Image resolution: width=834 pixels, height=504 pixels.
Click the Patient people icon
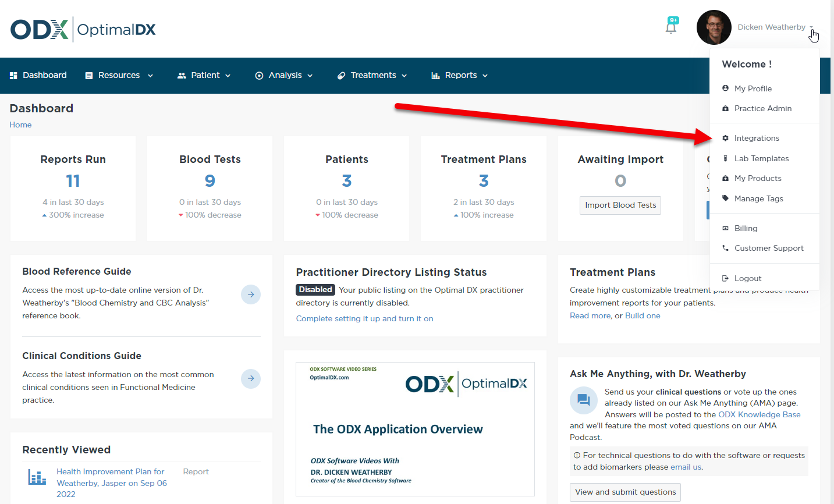pos(182,76)
